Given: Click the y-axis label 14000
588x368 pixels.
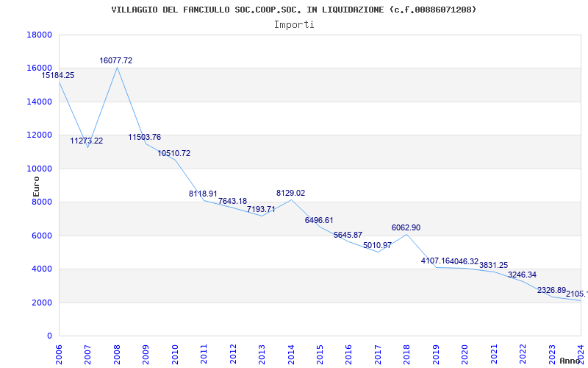Looking at the screenshot, I should click(40, 102).
